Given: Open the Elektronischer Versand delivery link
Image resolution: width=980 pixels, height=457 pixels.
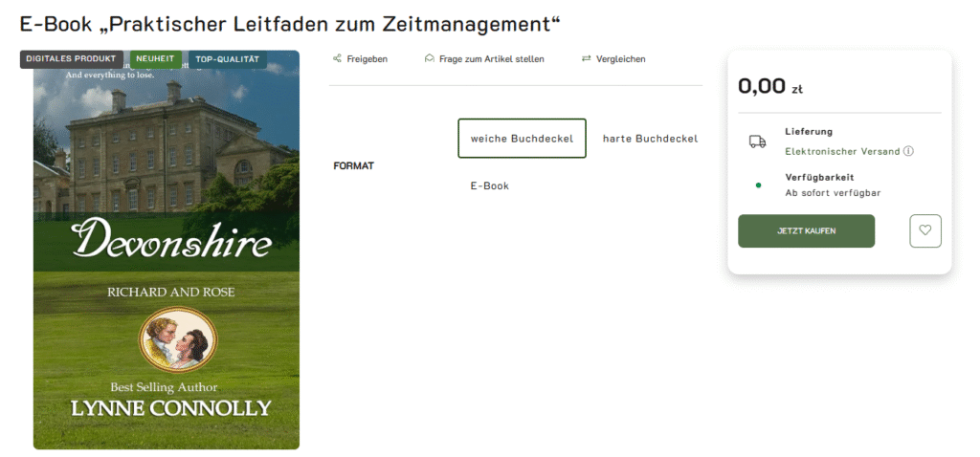Looking at the screenshot, I should pyautogui.click(x=842, y=151).
